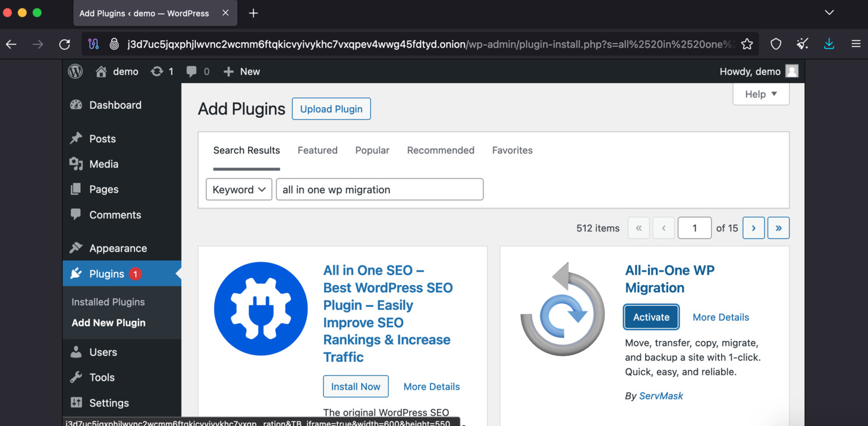Jump to last results page arrow
Screen dimensions: 868x426
coord(778,228)
